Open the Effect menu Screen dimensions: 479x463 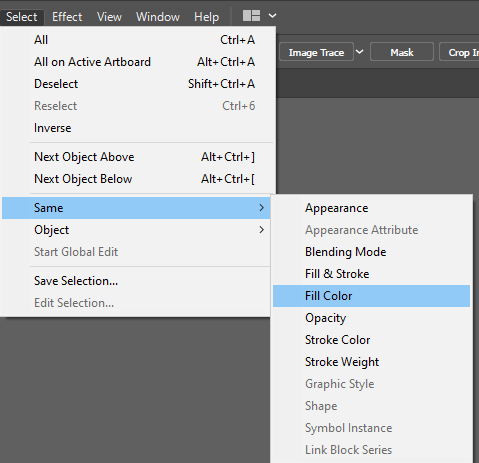click(x=67, y=17)
